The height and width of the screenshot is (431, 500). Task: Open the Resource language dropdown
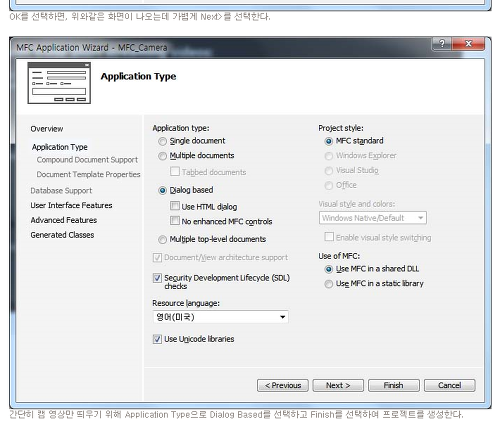tap(221, 317)
